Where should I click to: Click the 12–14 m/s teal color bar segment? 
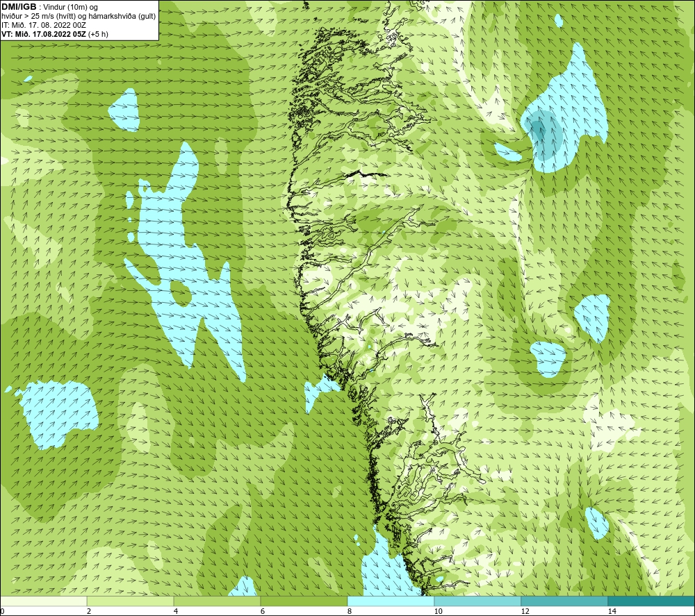click(x=564, y=601)
